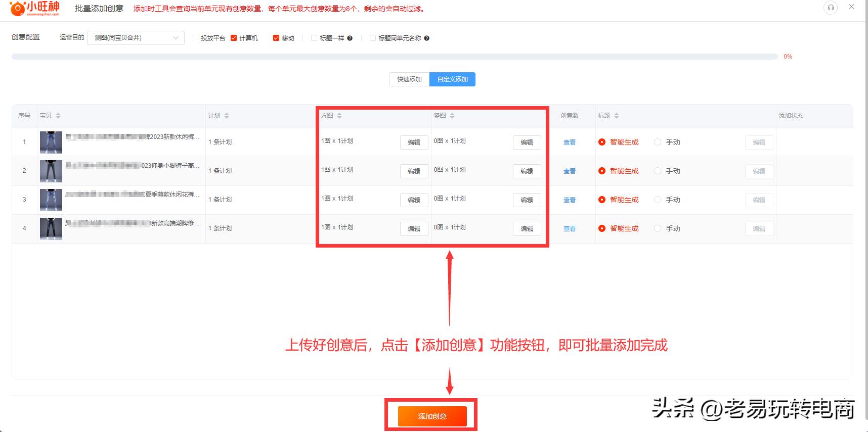Sort by the 标题 column arrows
The height and width of the screenshot is (432, 868).
pos(616,116)
